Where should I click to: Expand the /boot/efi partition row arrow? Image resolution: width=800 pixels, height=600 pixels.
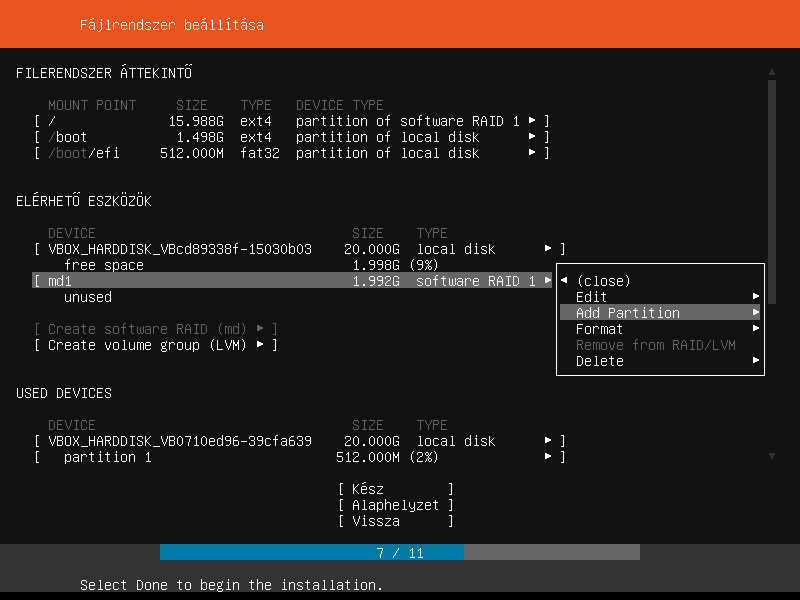[x=532, y=153]
